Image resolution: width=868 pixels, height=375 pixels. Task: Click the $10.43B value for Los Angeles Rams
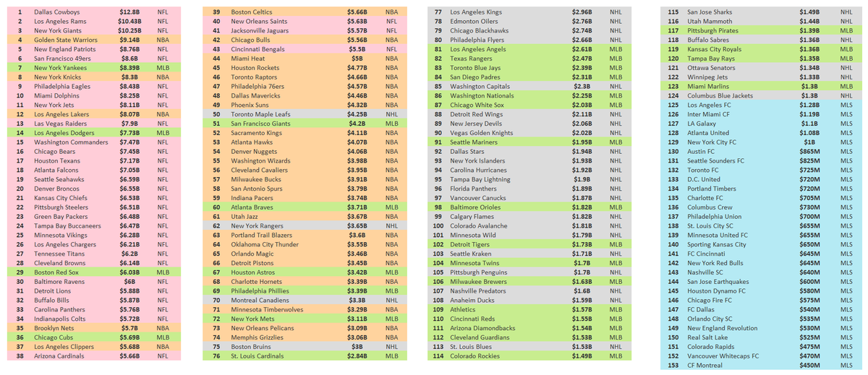click(129, 22)
